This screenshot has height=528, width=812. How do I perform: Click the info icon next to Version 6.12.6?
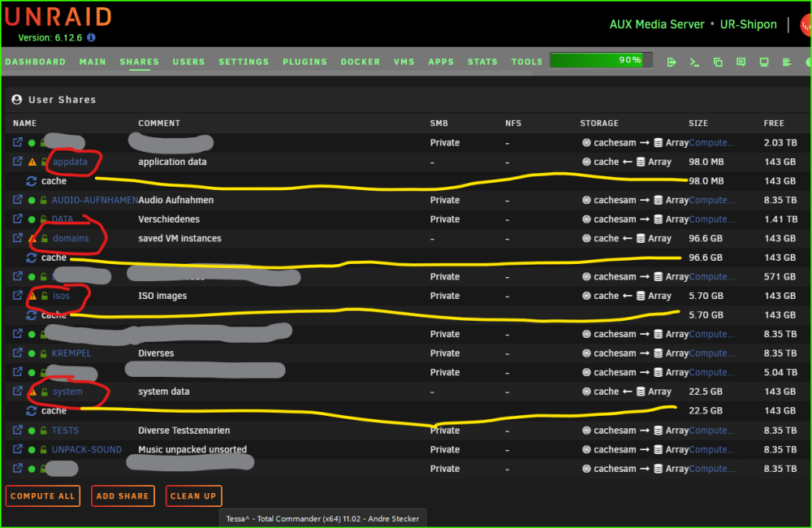point(91,37)
